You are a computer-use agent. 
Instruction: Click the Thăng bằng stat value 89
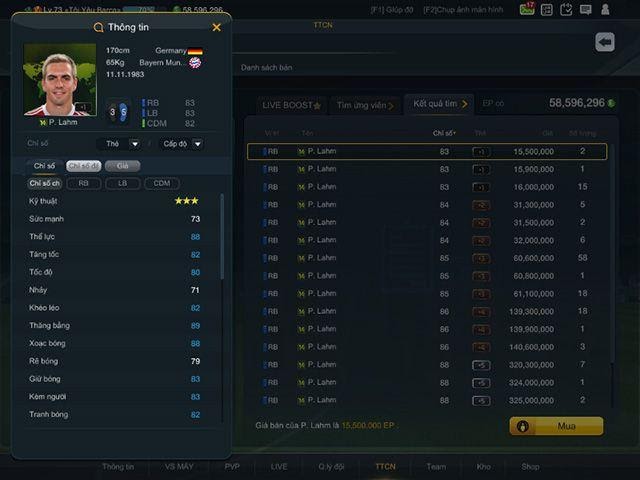196,326
